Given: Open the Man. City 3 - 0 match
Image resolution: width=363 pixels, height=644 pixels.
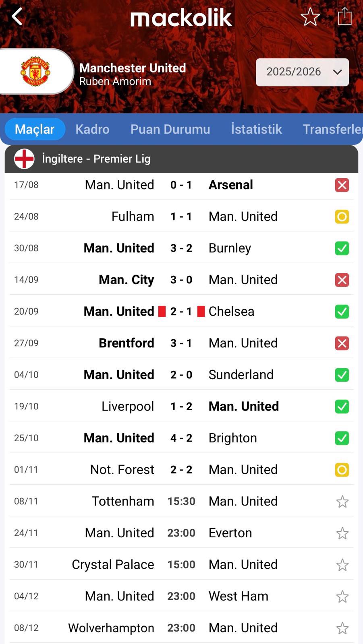Looking at the screenshot, I should point(181,280).
